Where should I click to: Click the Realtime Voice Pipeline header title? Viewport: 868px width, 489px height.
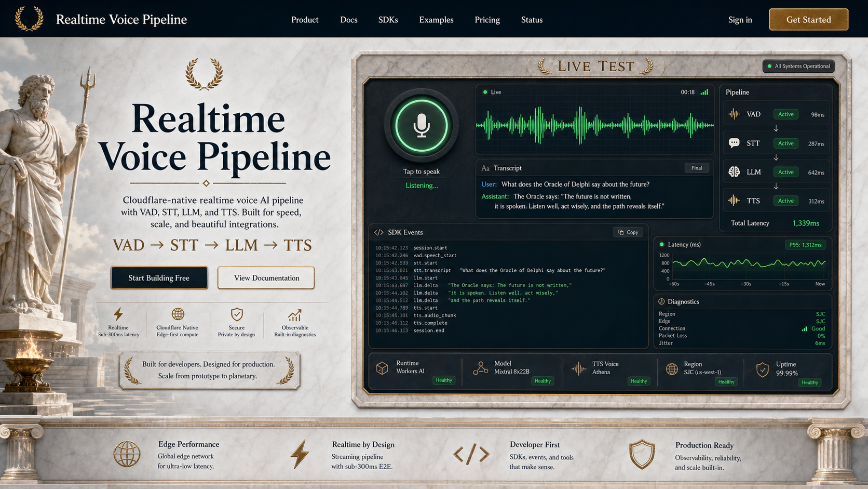click(x=121, y=19)
